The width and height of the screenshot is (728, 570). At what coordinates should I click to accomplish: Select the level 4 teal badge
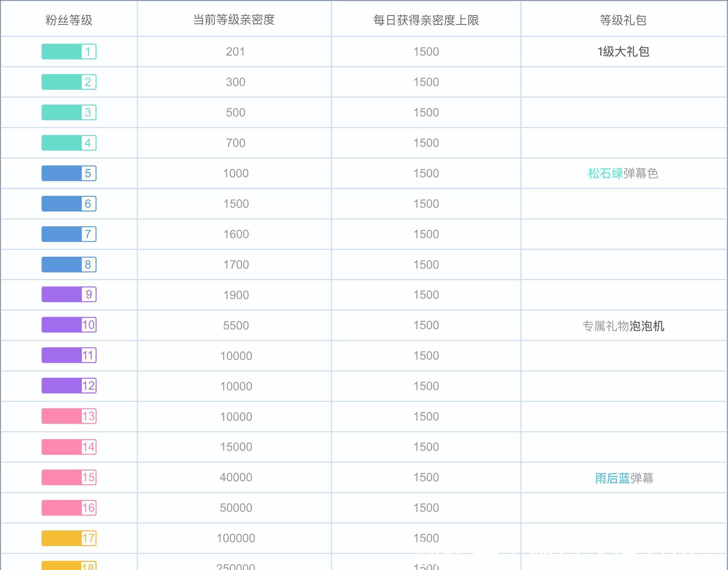pyautogui.click(x=69, y=143)
